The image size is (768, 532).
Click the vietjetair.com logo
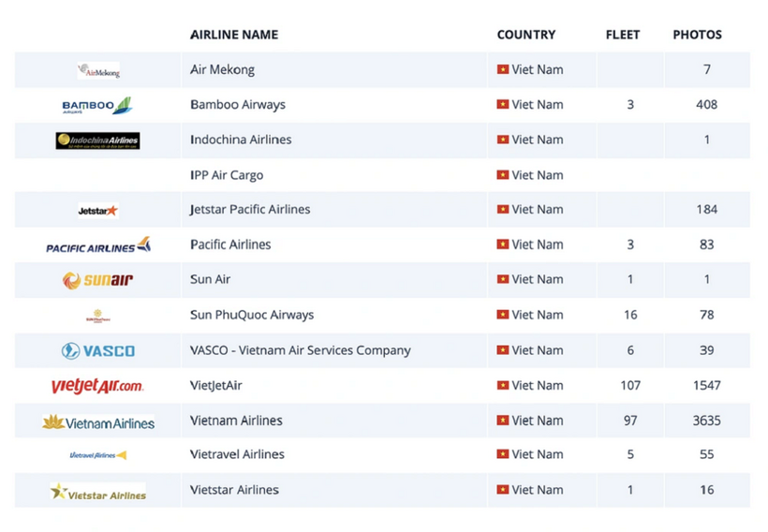97,386
